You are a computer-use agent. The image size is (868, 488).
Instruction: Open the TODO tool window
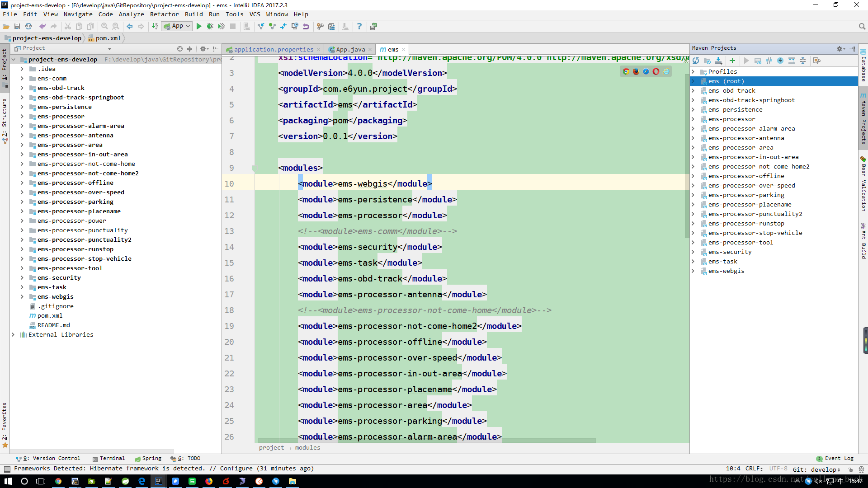(x=185, y=458)
